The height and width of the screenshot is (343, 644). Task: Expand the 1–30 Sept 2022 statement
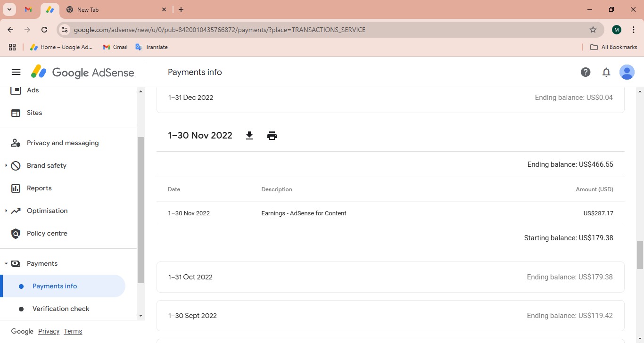[390, 316]
